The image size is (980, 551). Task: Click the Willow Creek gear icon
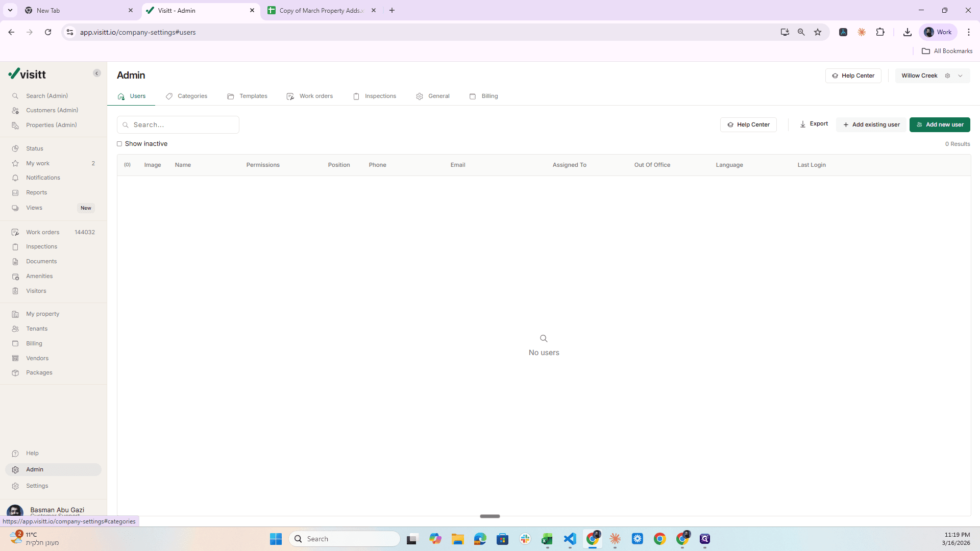(x=947, y=76)
